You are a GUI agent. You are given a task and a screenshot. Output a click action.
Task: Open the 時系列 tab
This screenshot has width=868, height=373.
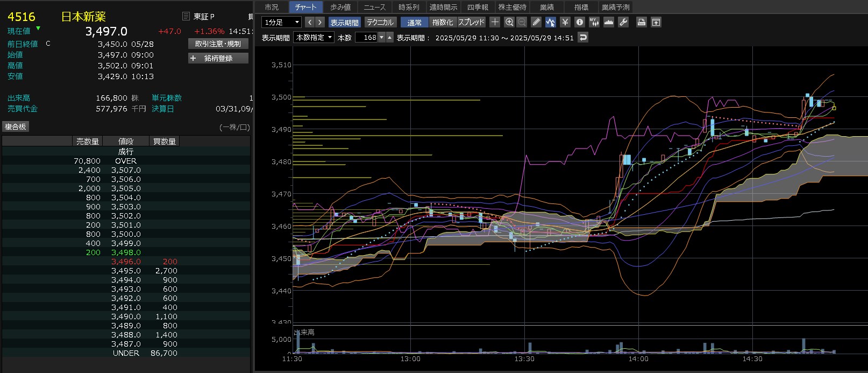point(409,7)
